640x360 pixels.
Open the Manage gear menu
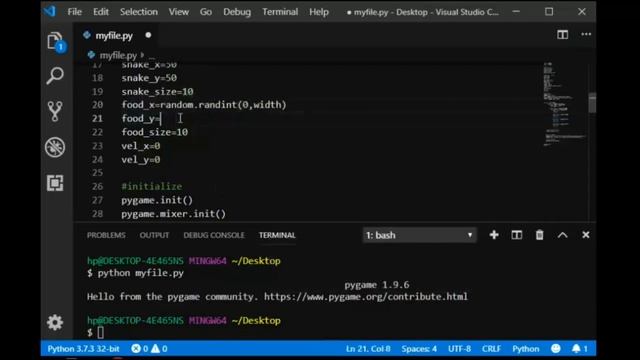click(x=55, y=322)
